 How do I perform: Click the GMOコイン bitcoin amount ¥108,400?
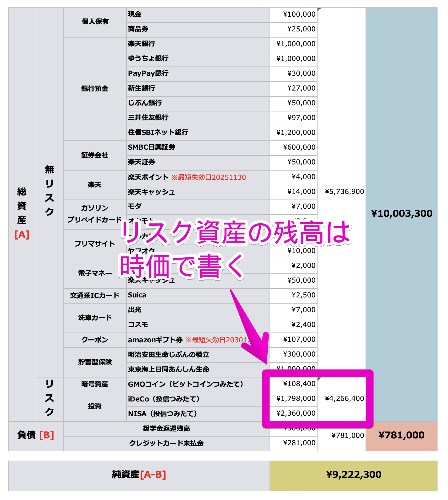(293, 384)
